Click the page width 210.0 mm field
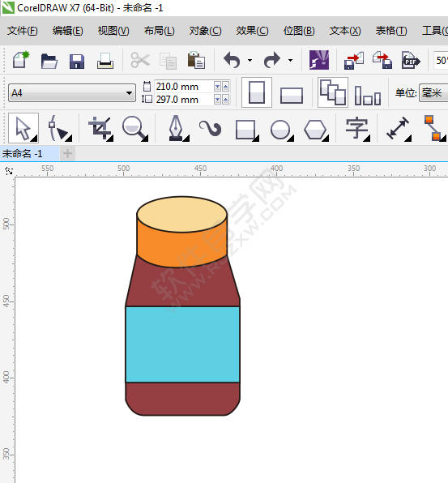448x483 pixels. pos(183,87)
